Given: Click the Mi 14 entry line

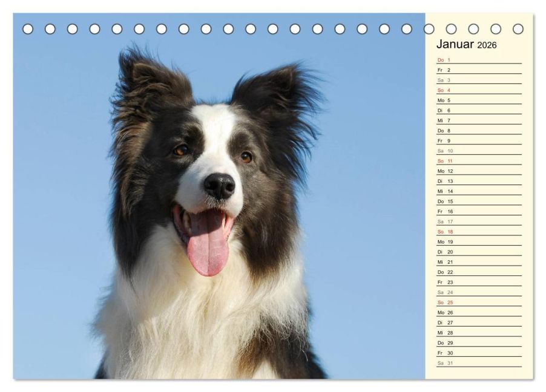Looking at the screenshot, I should (x=479, y=191).
